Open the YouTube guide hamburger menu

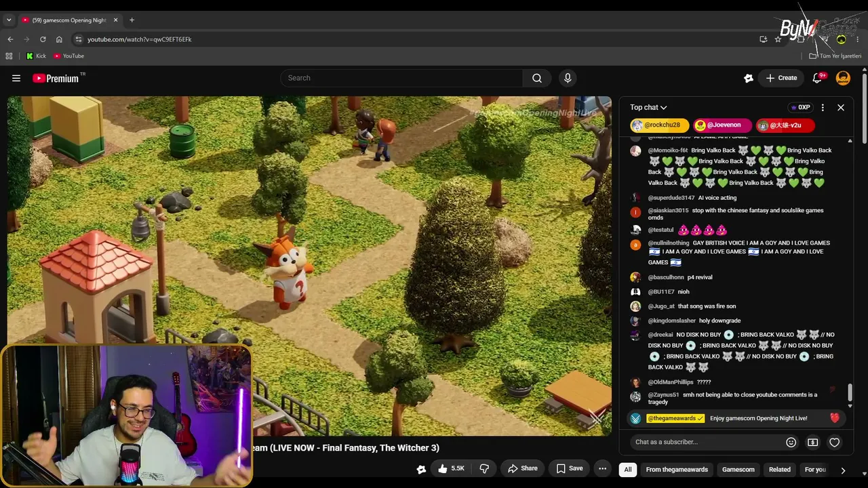click(x=16, y=78)
